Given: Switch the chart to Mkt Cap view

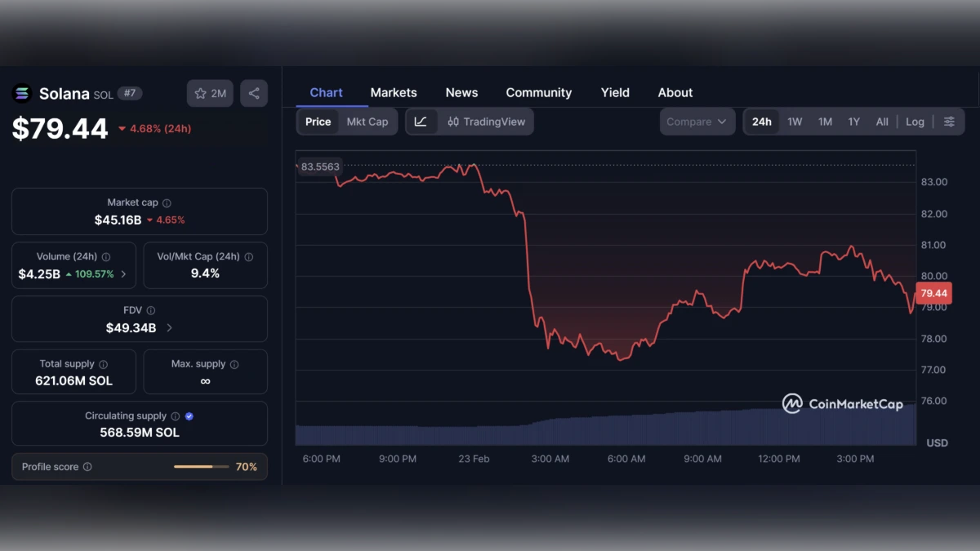Looking at the screenshot, I should pos(367,121).
